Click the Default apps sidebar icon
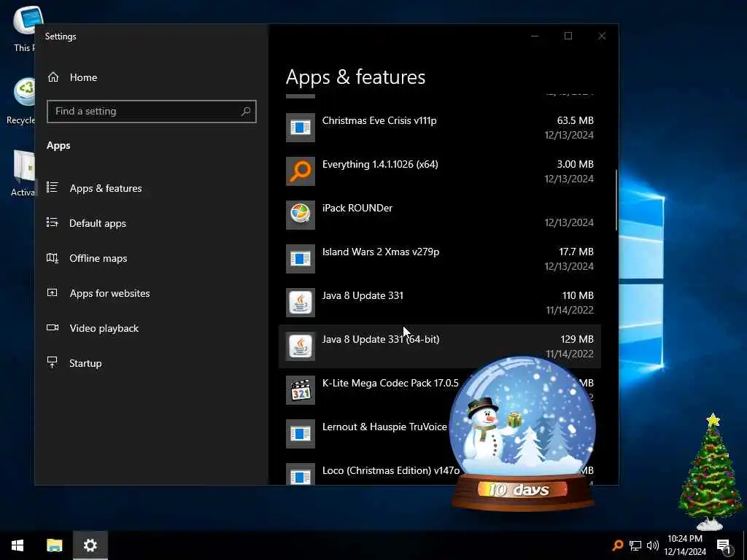Screen dimensions: 747x560 click(x=53, y=222)
